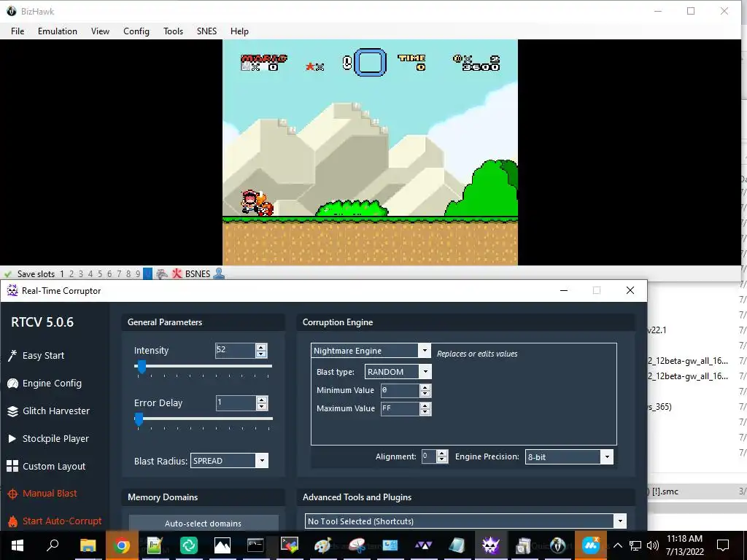The width and height of the screenshot is (747, 560).
Task: Open the Tools menu in BizHawk
Action: pyautogui.click(x=173, y=31)
